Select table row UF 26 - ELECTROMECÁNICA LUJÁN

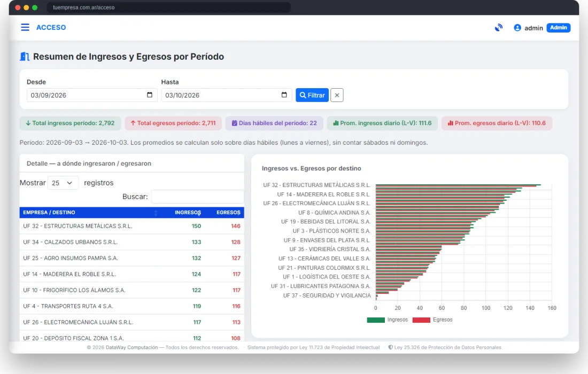coord(131,322)
